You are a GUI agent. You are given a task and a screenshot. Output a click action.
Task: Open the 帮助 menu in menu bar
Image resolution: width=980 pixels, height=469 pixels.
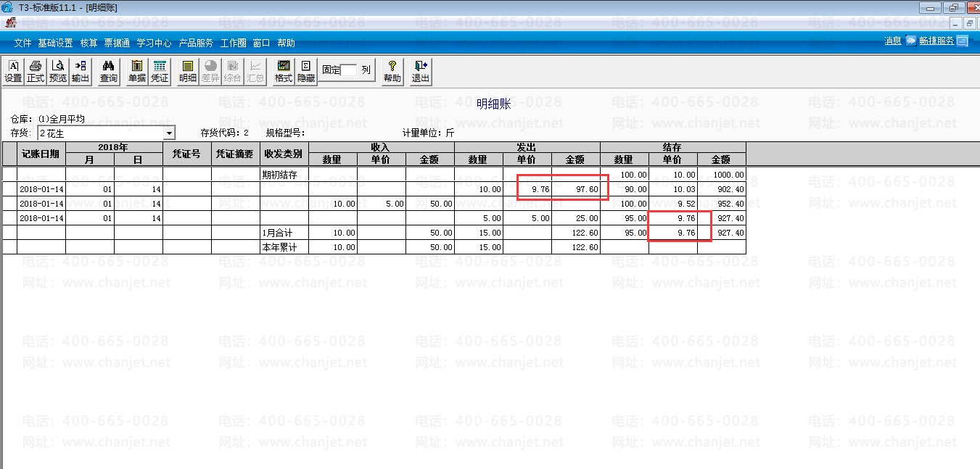tap(286, 43)
